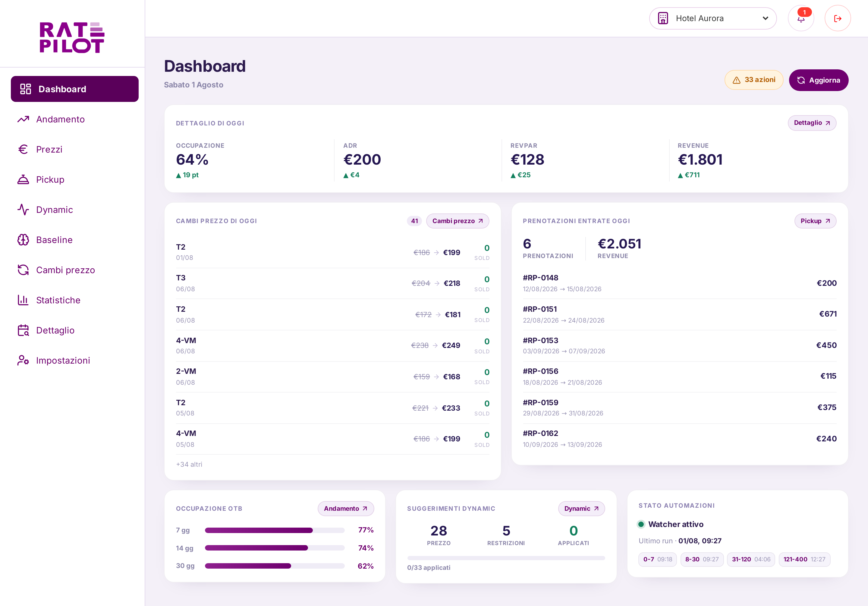Open the Hotel Aurora dropdown
Image resolution: width=868 pixels, height=606 pixels.
[x=712, y=18]
